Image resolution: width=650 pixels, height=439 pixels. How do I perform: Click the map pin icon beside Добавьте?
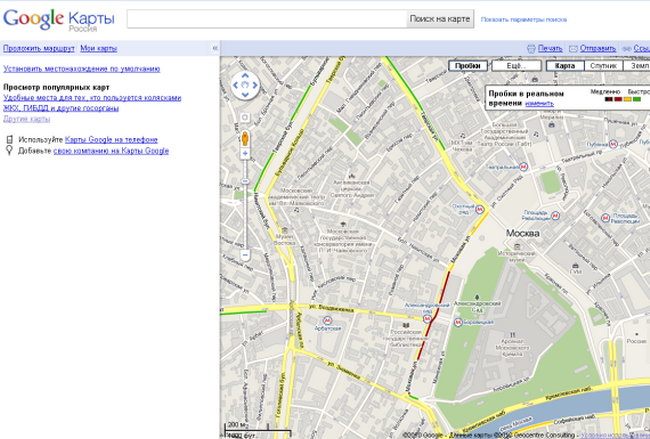(x=10, y=150)
